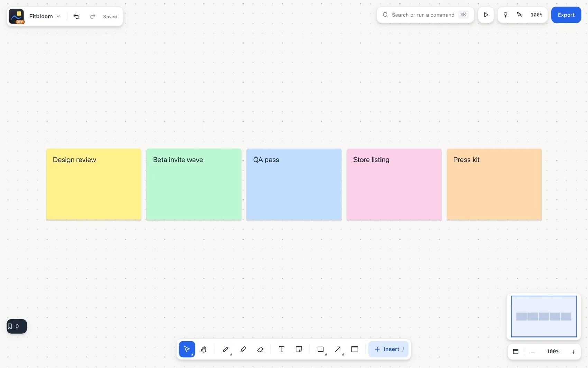Open the Fitbloom board dropdown

coord(45,16)
